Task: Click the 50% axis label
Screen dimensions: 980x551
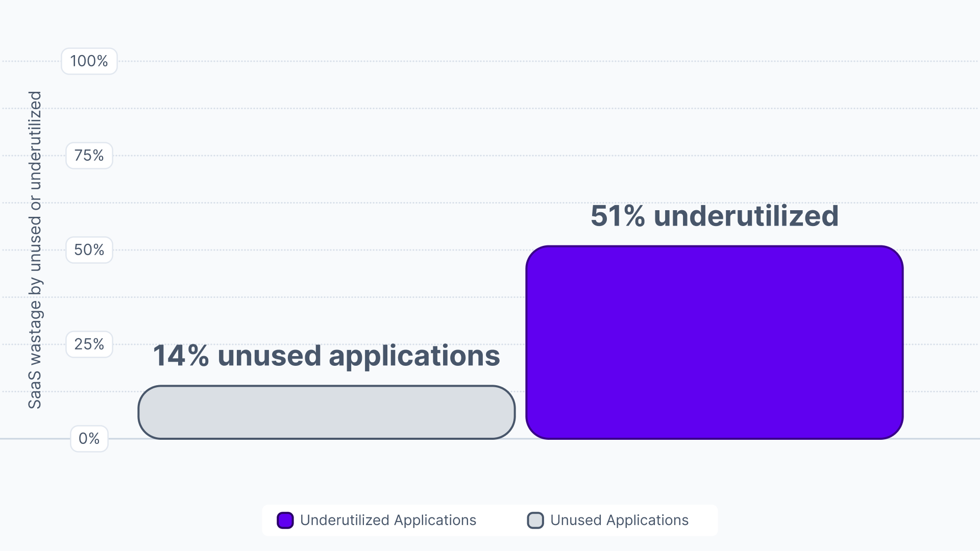Action: [x=89, y=250]
